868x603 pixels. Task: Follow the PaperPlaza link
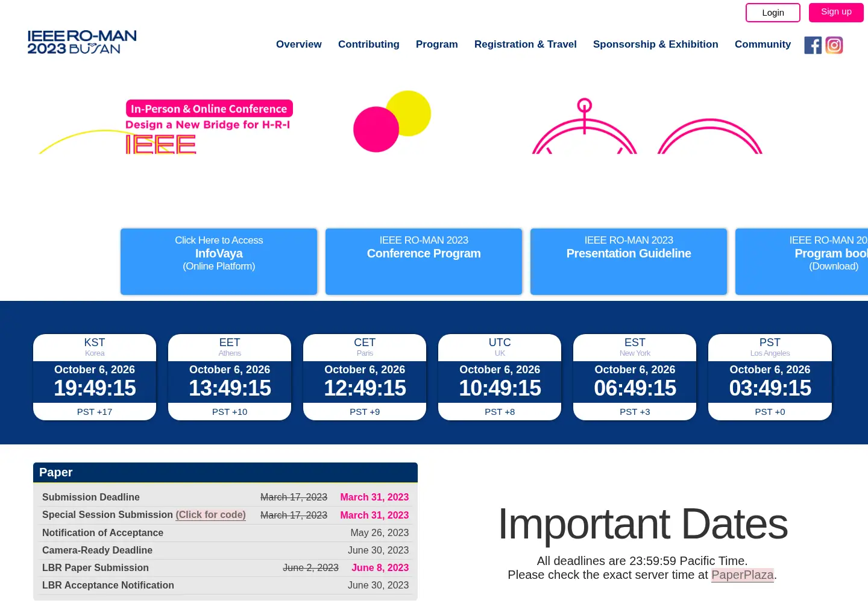(x=742, y=575)
